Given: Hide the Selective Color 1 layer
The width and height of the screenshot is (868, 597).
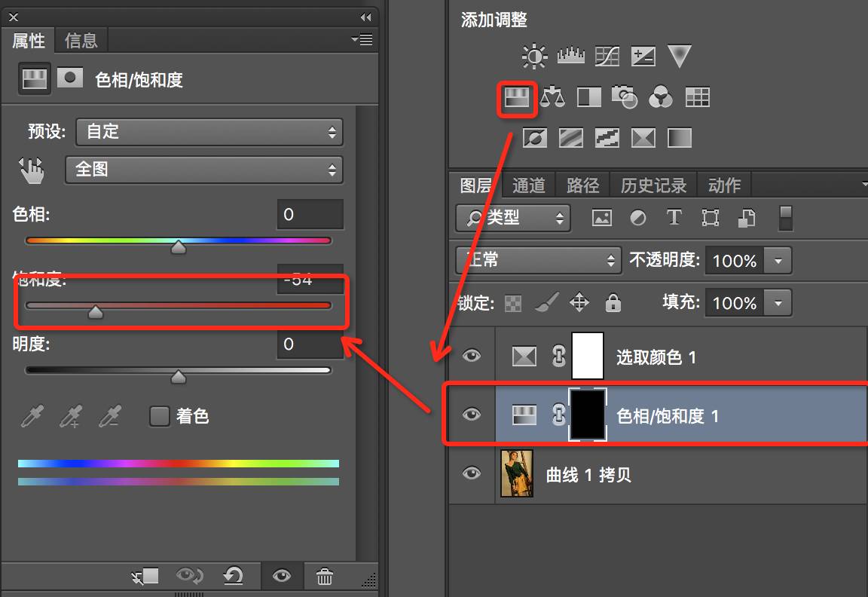Looking at the screenshot, I should 471,356.
